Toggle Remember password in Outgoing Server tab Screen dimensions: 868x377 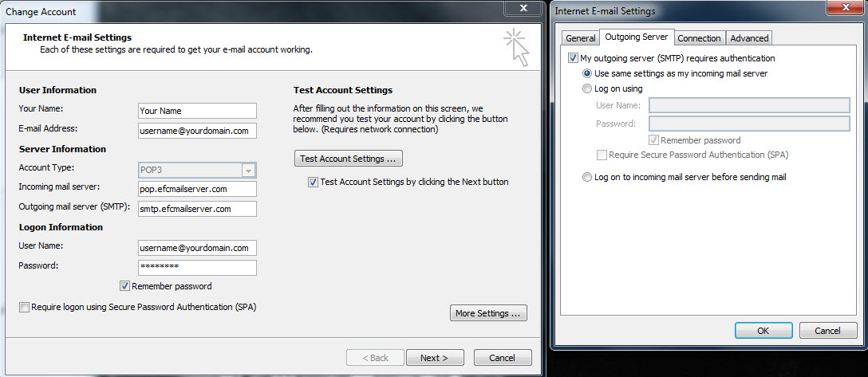pyautogui.click(x=655, y=140)
